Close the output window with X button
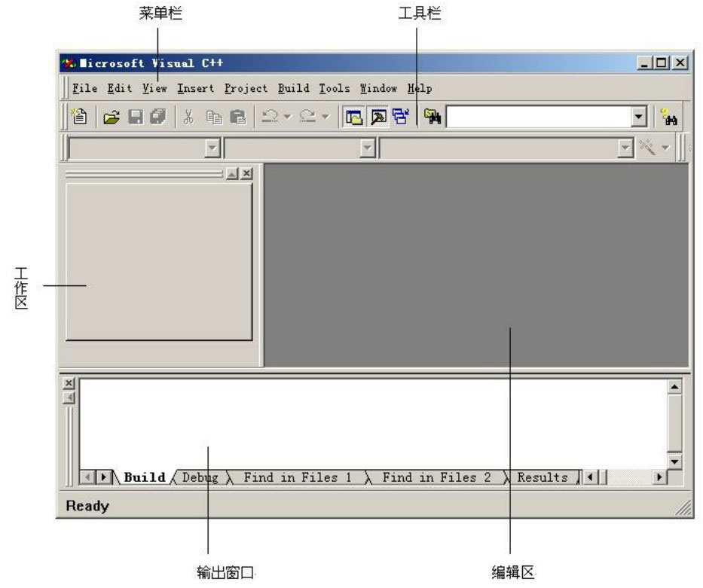Image resolution: width=703 pixels, height=588 pixels. (69, 383)
